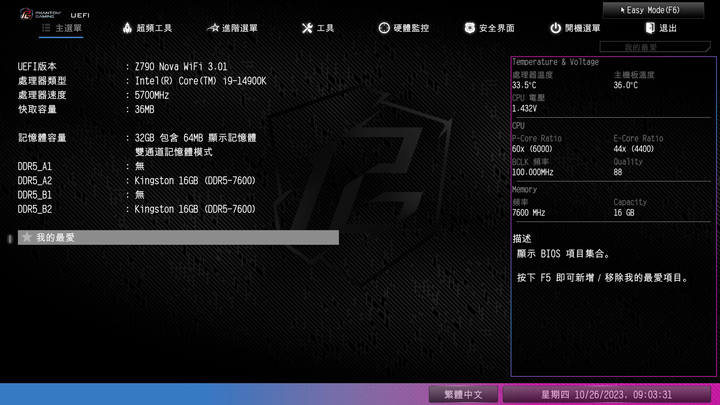Open the 主選單 main tab

[62, 28]
